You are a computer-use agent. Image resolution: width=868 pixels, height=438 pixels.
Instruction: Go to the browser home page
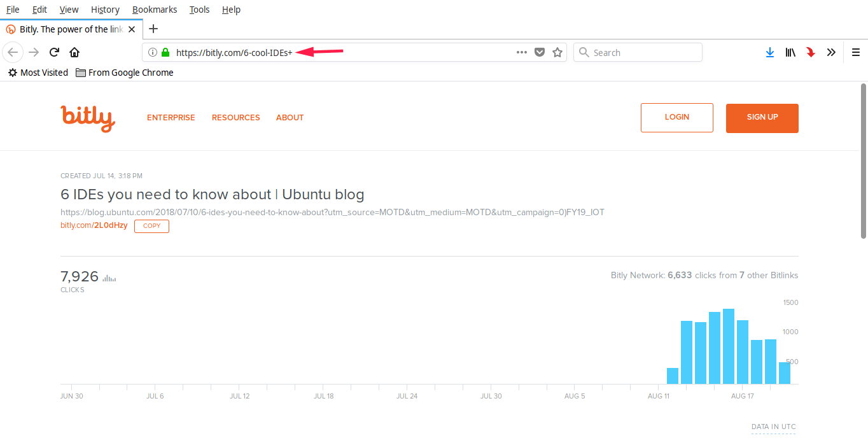(74, 52)
